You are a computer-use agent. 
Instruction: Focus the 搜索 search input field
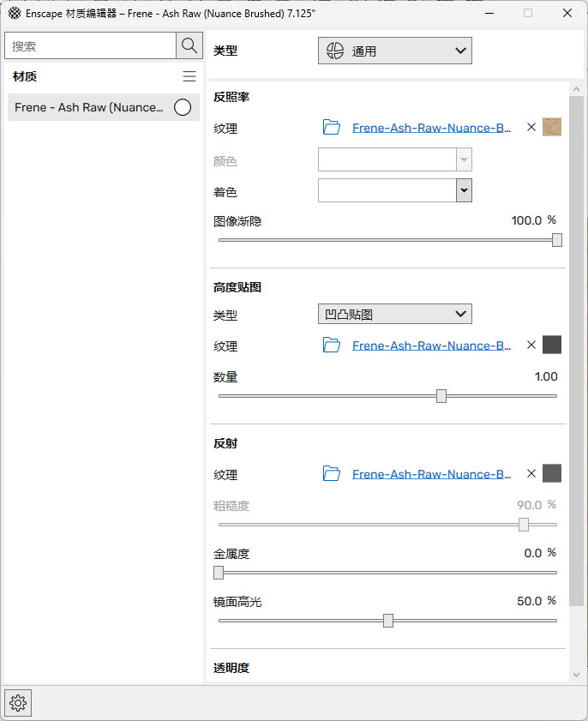tap(91, 45)
